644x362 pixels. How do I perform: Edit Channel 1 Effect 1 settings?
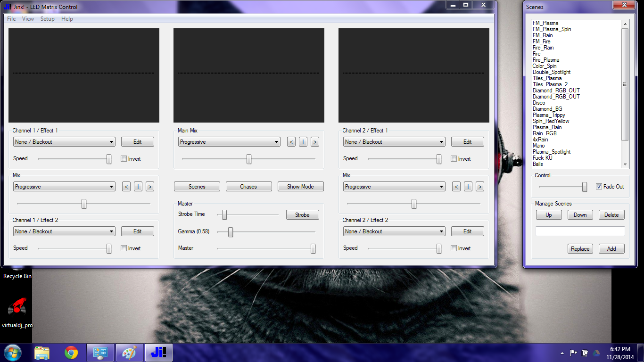click(x=137, y=142)
